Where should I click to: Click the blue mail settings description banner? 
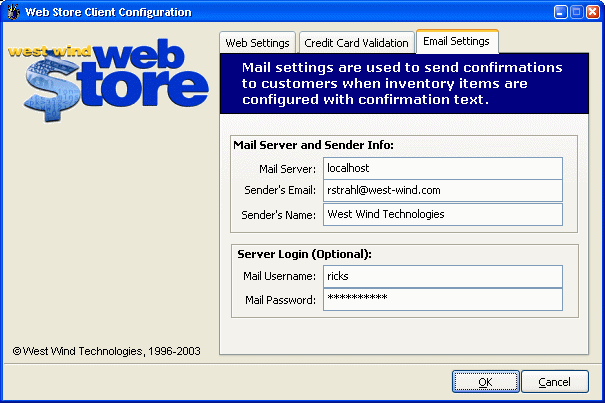pos(402,84)
